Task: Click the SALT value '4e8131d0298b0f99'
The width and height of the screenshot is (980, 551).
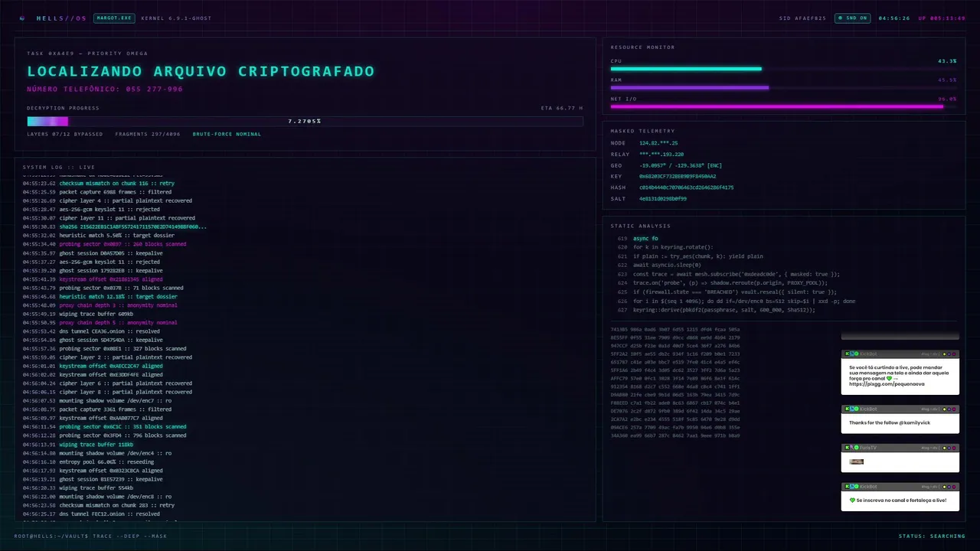Action: [x=663, y=199]
